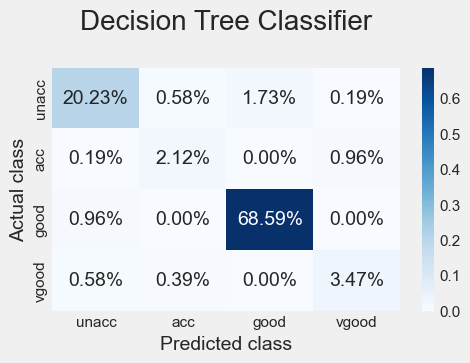Click the Predicted class axis label
This screenshot has width=470, height=363.
tap(226, 343)
